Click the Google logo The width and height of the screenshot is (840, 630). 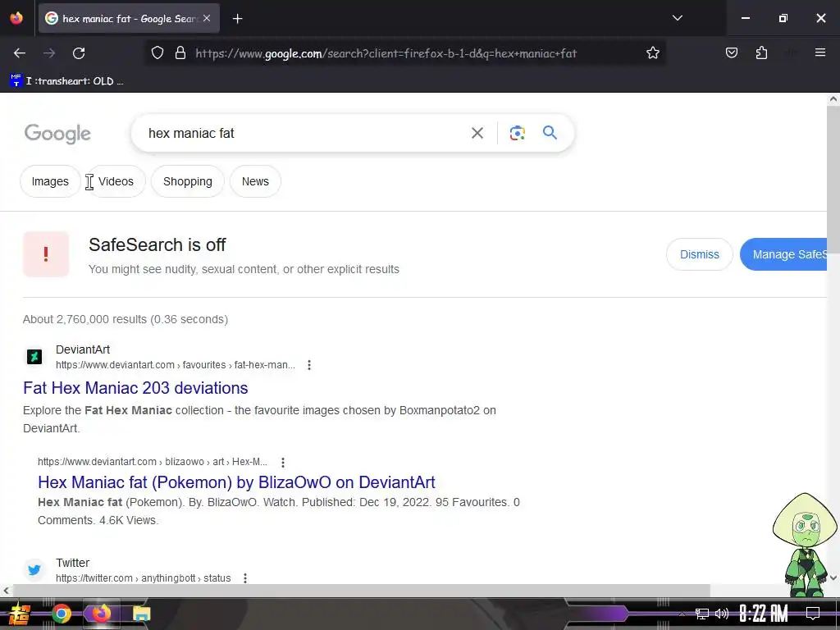click(x=58, y=134)
